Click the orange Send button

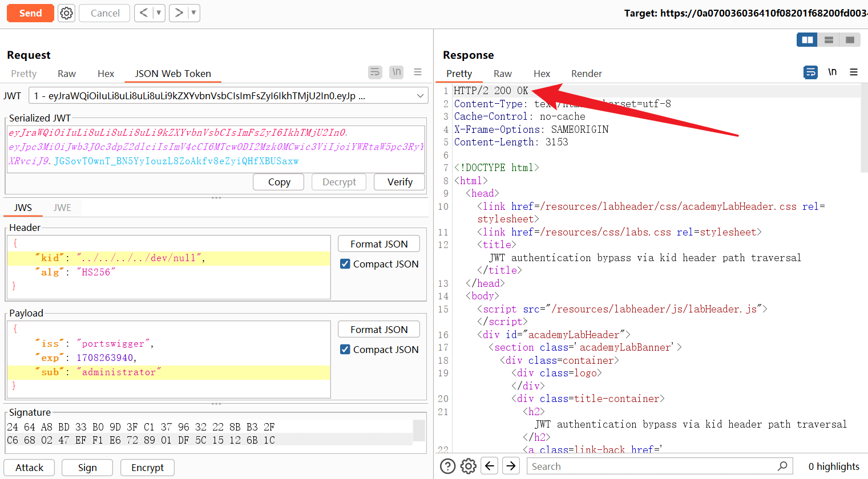tap(30, 13)
